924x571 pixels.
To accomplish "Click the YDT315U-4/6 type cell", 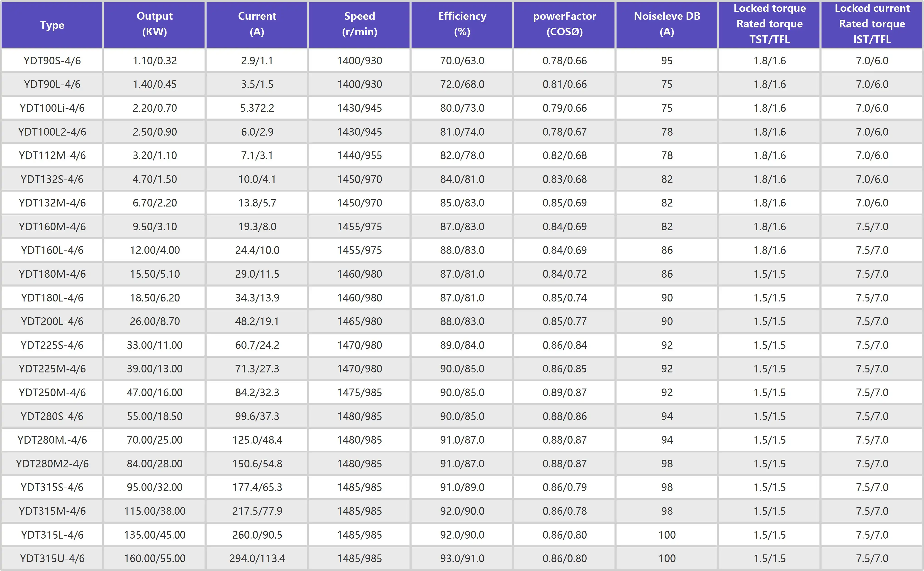I will pos(52,558).
